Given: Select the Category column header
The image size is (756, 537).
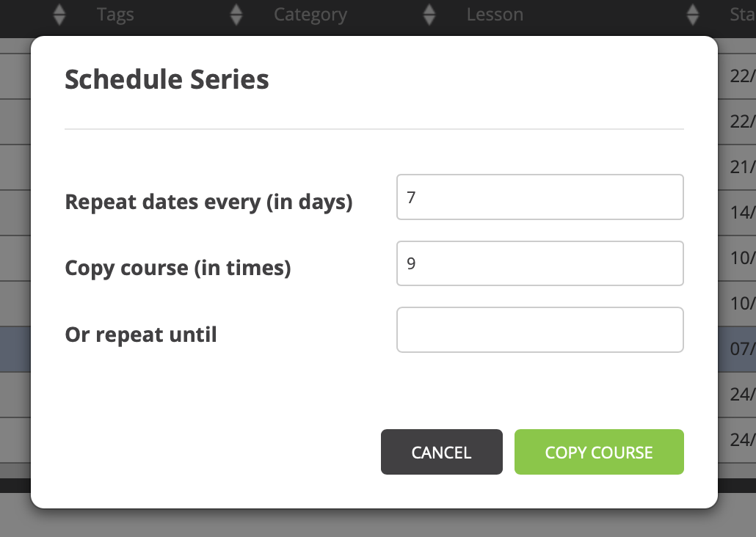Looking at the screenshot, I should [x=310, y=14].
